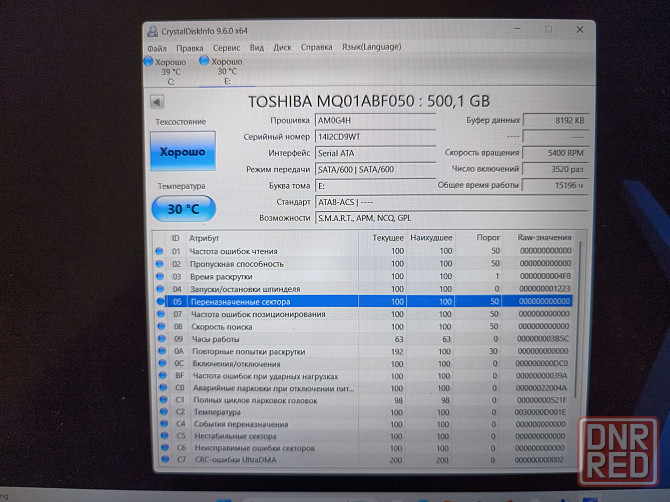
Task: Select row C2 Температура
Action: click(x=364, y=412)
